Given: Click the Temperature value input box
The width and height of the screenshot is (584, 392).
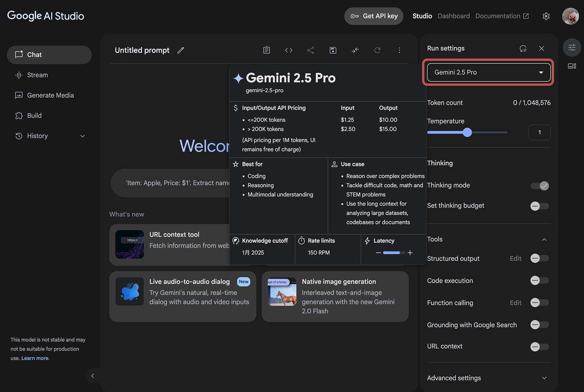Looking at the screenshot, I should (x=539, y=132).
